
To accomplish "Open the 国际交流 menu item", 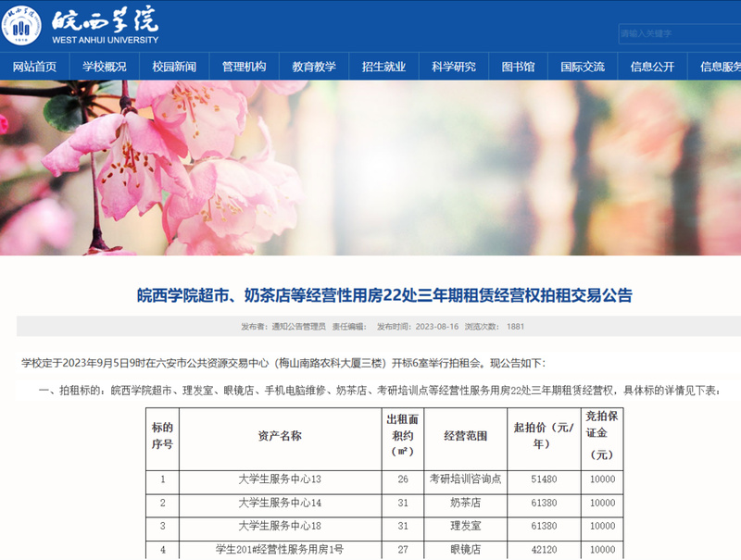I will [583, 67].
